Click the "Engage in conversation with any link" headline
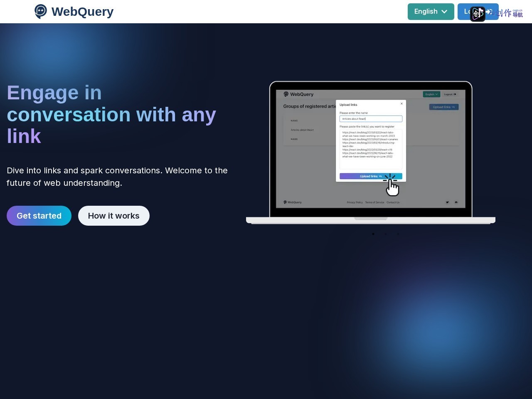Screen dimensions: 532x399 (111, 114)
